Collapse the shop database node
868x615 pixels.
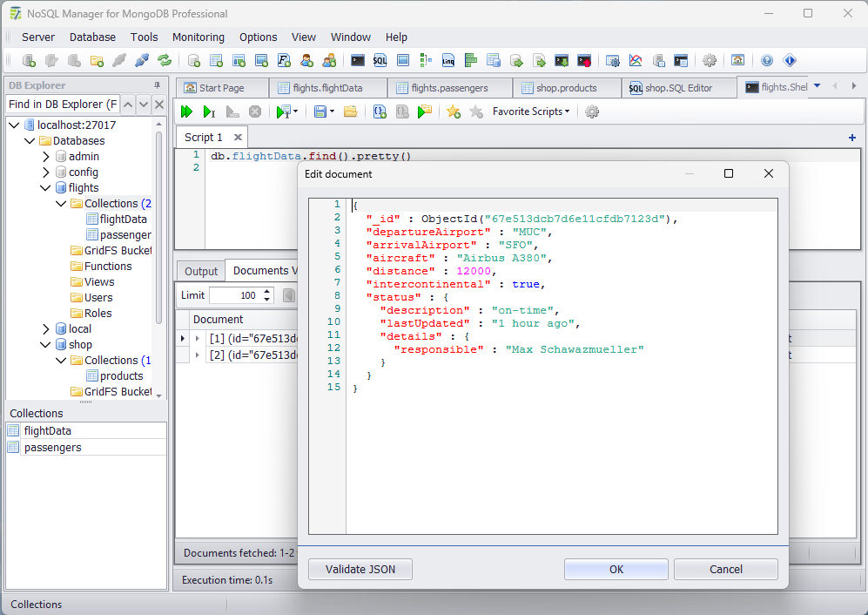click(x=46, y=345)
